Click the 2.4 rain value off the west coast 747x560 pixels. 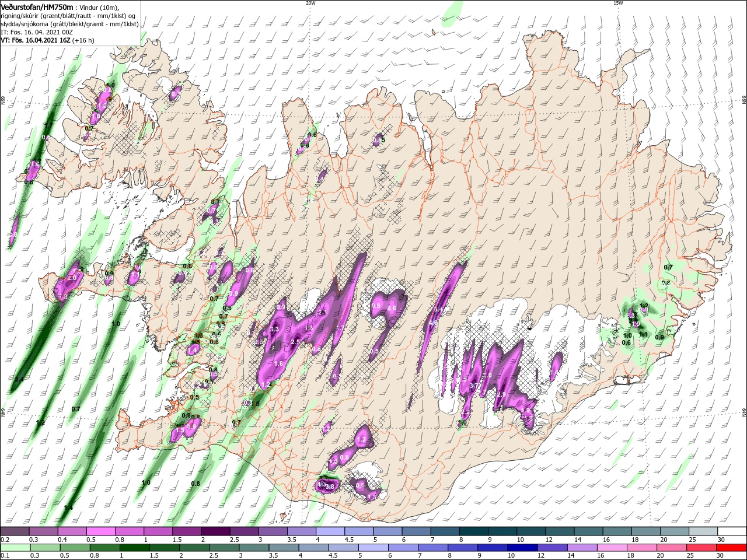(19, 380)
